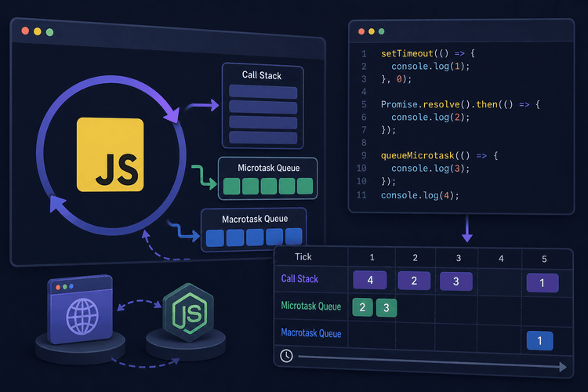Viewport: 588px width, 392px height.
Task: Click tick column header 3
Action: [x=459, y=258]
